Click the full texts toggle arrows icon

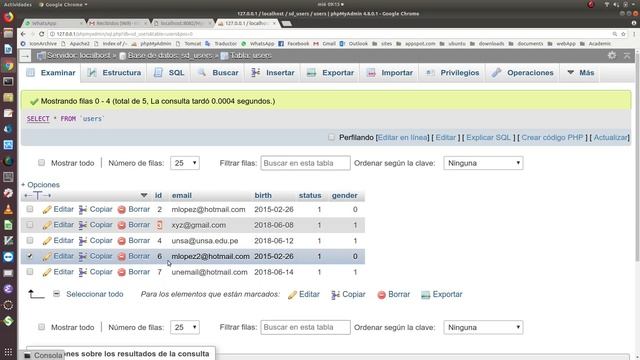(37, 196)
